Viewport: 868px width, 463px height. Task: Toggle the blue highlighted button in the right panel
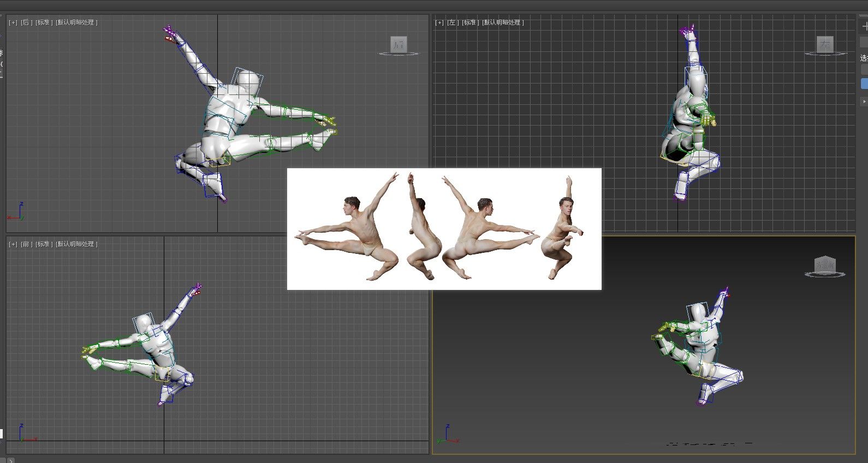[864, 84]
